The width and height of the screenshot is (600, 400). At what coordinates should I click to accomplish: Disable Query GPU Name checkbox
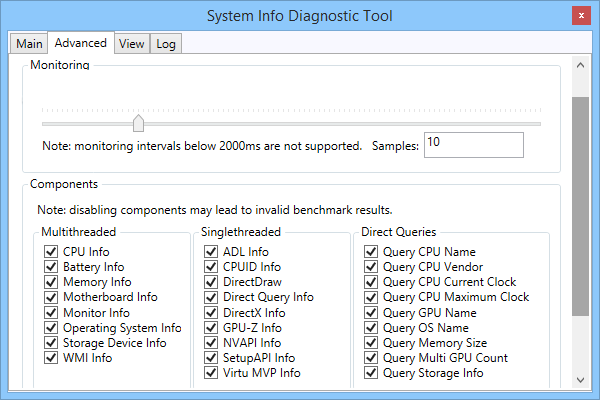pyautogui.click(x=371, y=313)
